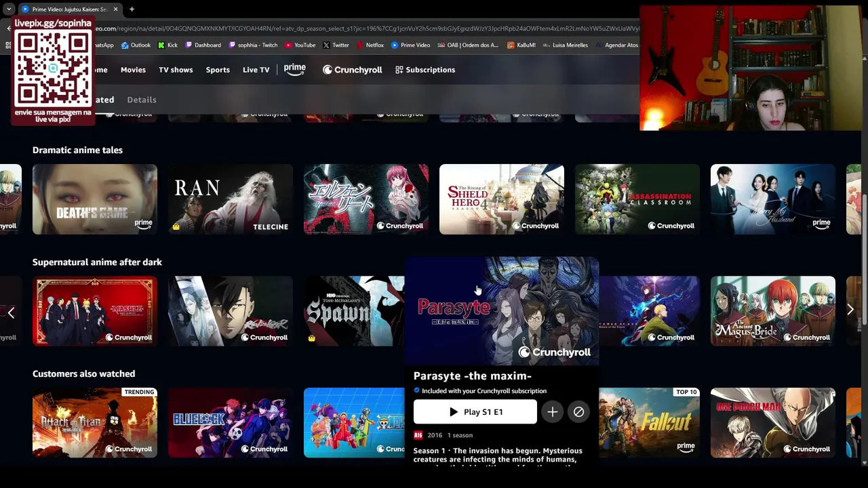The width and height of the screenshot is (868, 488).
Task: Open the Crunchyroll channel link
Action: (x=352, y=70)
